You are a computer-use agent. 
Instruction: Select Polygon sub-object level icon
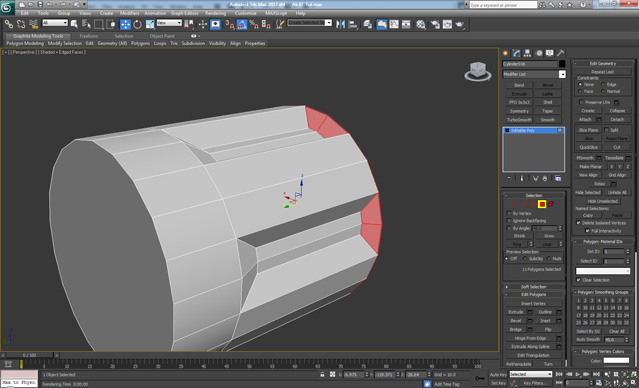pyautogui.click(x=542, y=204)
